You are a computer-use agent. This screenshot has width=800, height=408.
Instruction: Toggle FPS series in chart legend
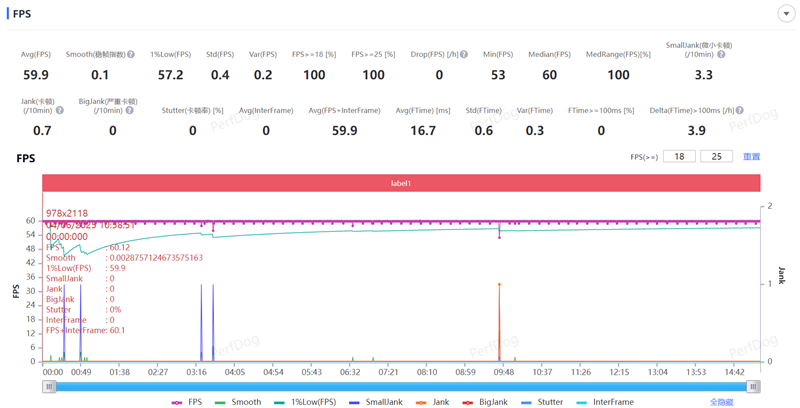187,402
